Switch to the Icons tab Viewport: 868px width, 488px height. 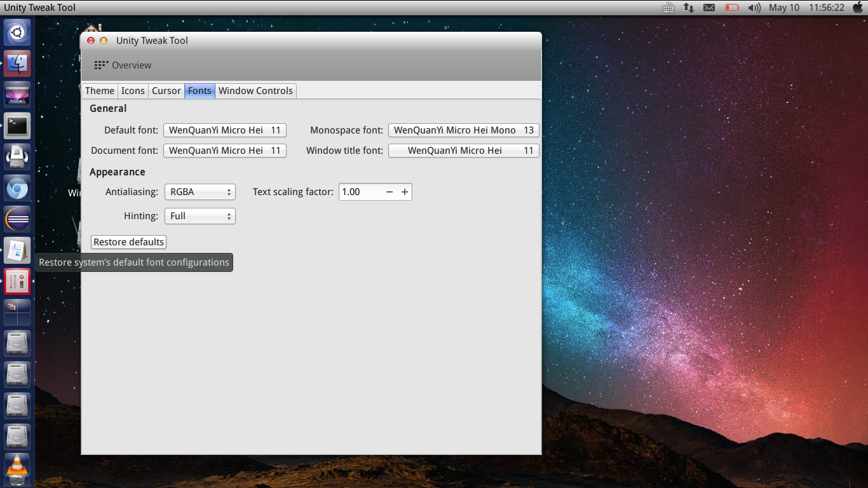coord(133,91)
